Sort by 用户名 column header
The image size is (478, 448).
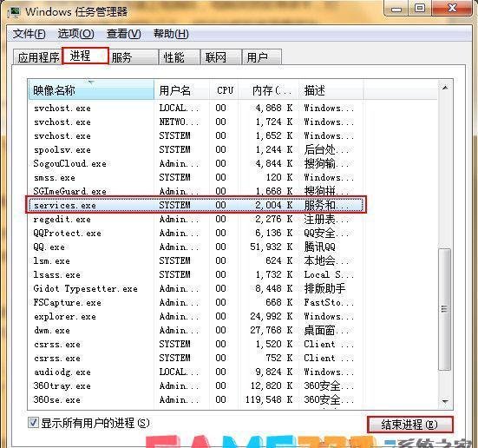point(182,90)
